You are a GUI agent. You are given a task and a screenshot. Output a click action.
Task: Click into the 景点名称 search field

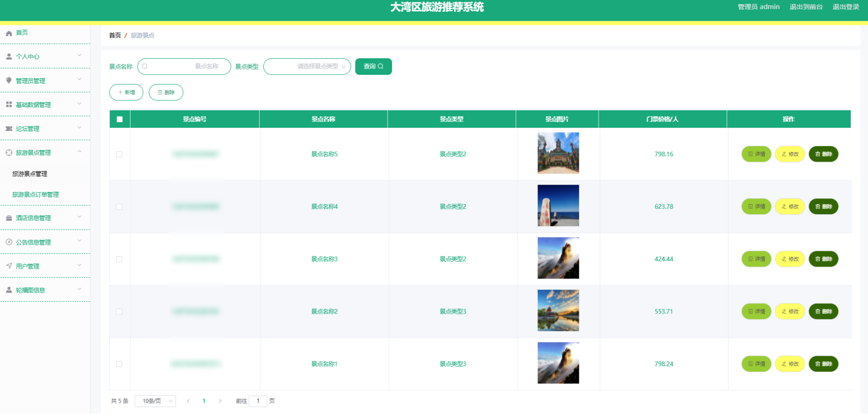(184, 66)
